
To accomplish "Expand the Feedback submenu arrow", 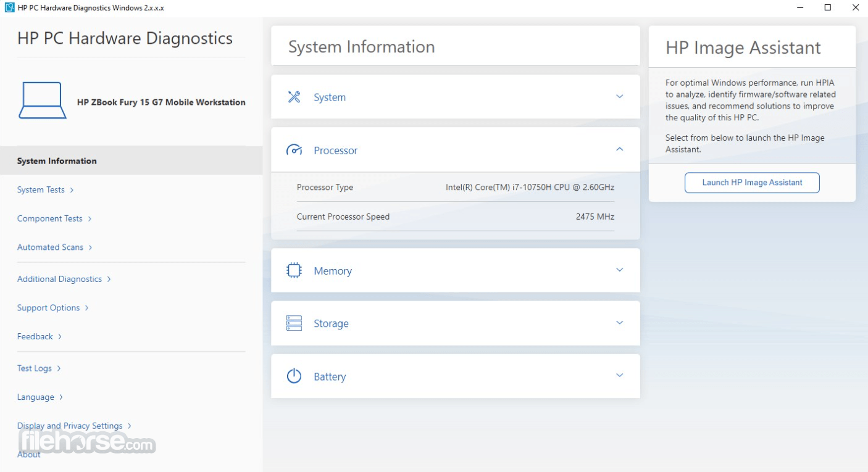I will [x=60, y=337].
